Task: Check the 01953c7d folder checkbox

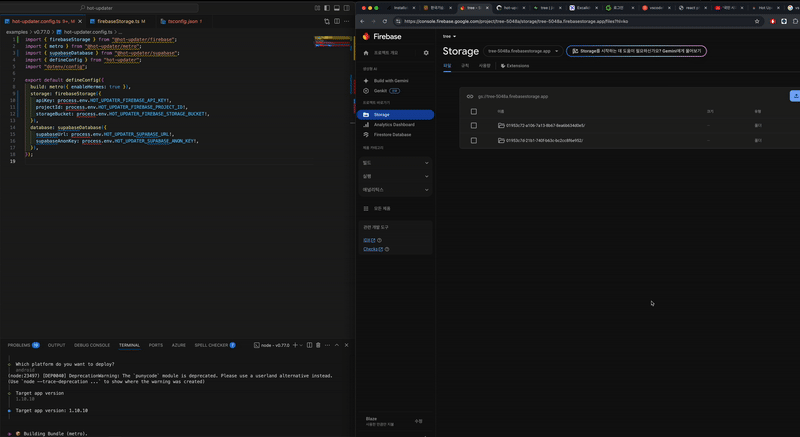Action: [x=473, y=140]
